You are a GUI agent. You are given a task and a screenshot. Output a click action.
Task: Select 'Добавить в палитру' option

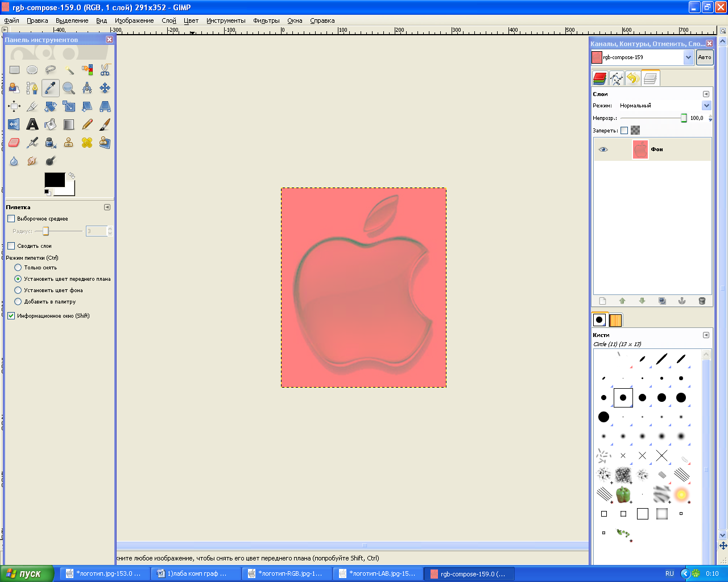[18, 301]
